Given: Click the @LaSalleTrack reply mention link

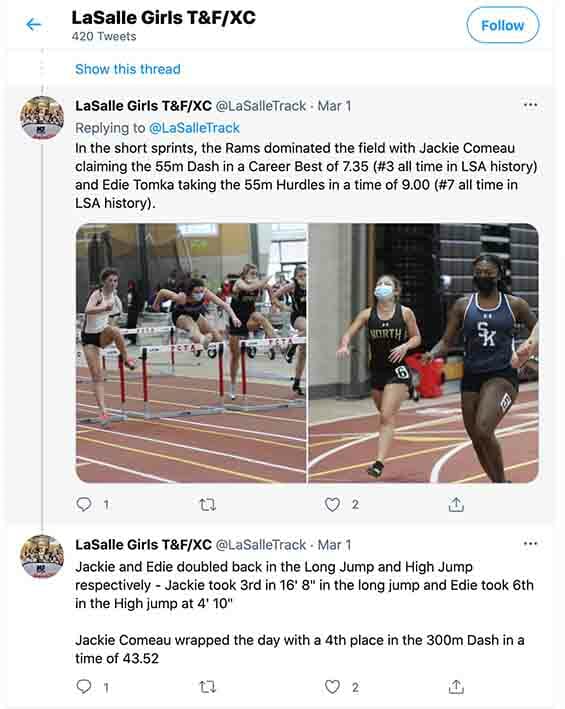Looking at the screenshot, I should pyautogui.click(x=194, y=128).
